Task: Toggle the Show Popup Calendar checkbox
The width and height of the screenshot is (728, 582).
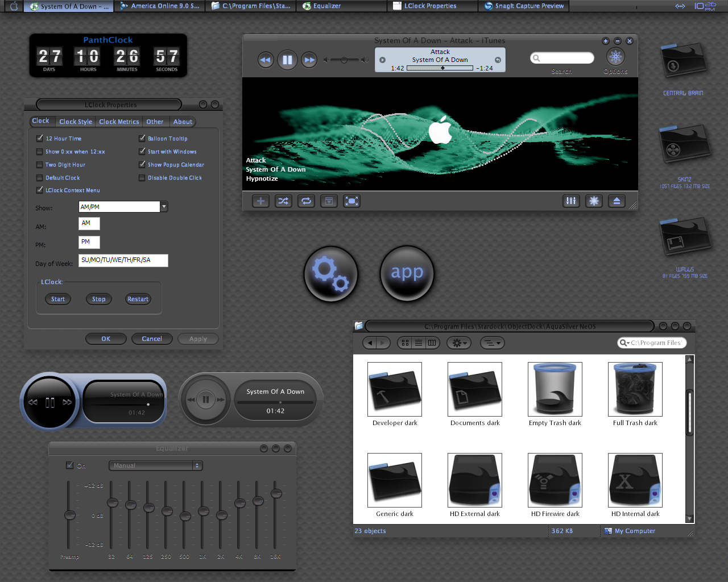Action: coord(142,165)
